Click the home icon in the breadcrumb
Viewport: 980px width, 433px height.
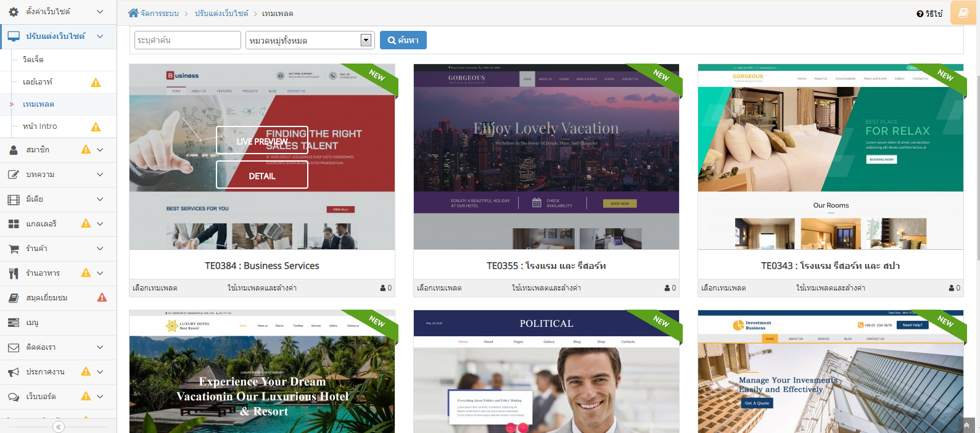coord(133,13)
